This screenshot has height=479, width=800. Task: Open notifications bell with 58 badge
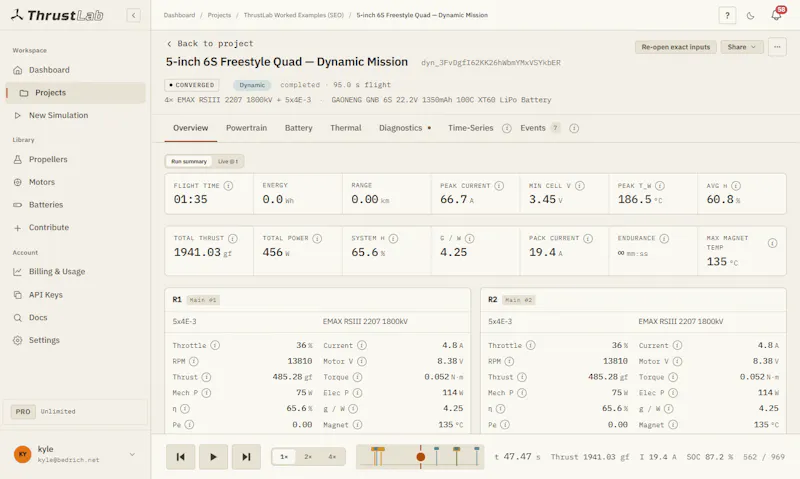[777, 15]
